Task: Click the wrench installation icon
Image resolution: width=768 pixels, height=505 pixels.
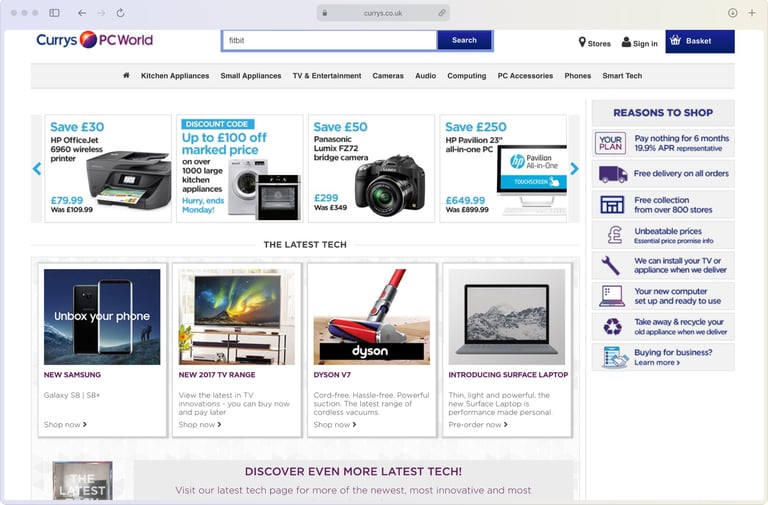Action: coord(611,265)
